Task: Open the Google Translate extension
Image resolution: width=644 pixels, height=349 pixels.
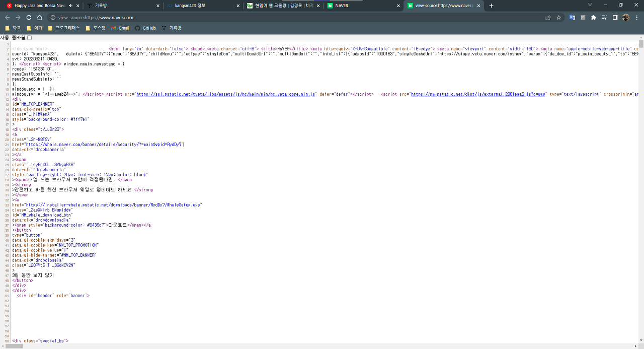Action: coord(573,17)
